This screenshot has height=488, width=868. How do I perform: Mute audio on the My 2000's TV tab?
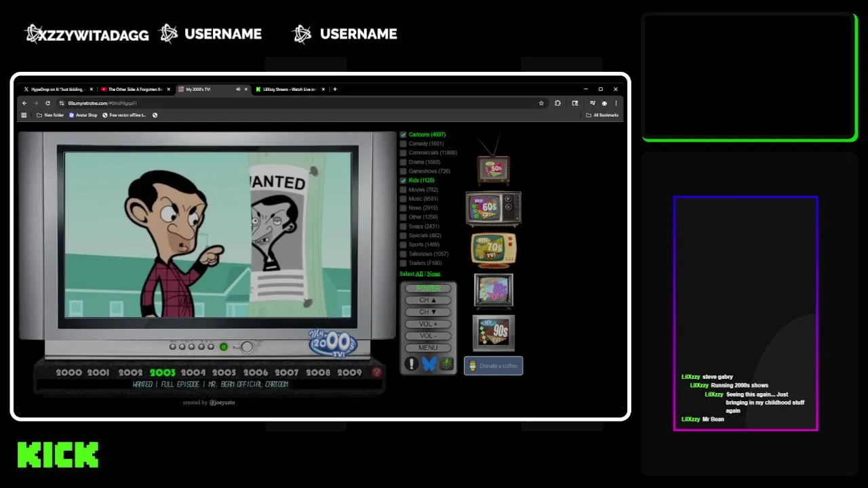[238, 89]
